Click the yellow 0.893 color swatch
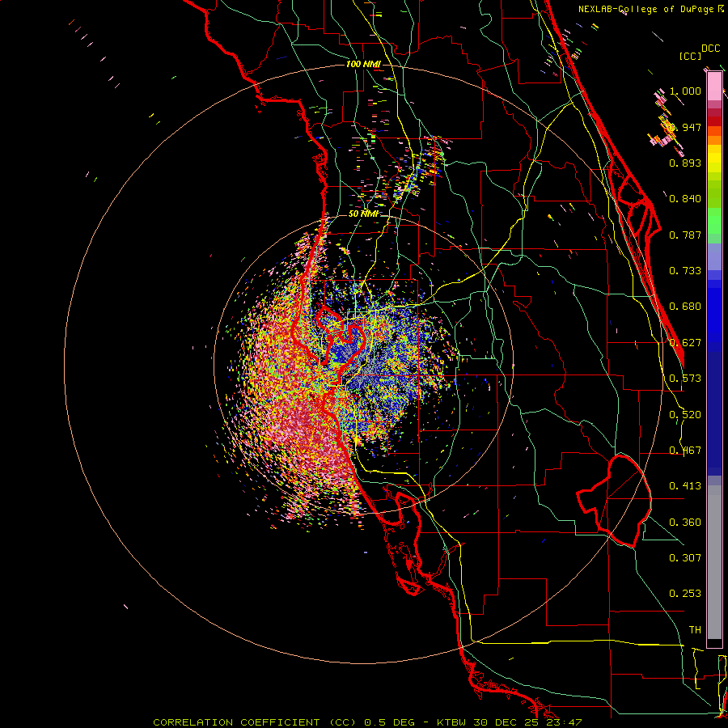 pos(714,159)
